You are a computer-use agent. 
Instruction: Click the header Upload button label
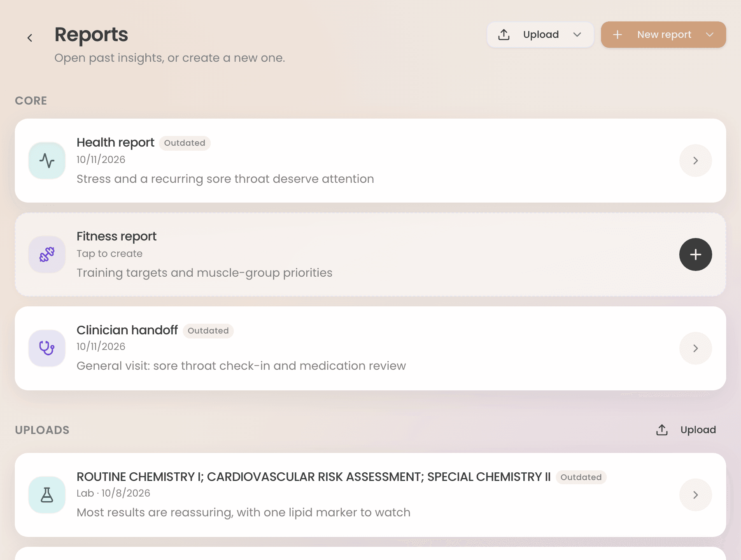(541, 35)
